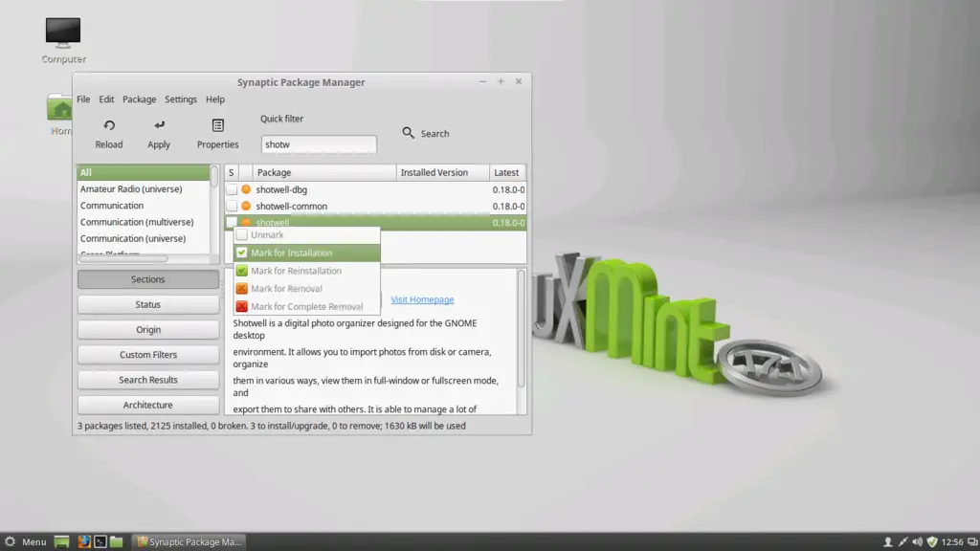Open the Search tool with magnifier icon
The width and height of the screenshot is (980, 551).
[408, 133]
